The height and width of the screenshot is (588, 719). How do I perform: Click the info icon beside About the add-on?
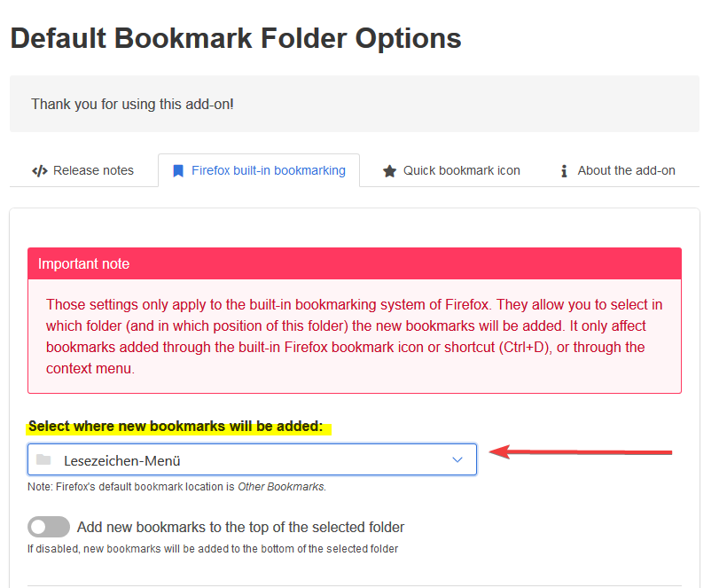tap(564, 171)
